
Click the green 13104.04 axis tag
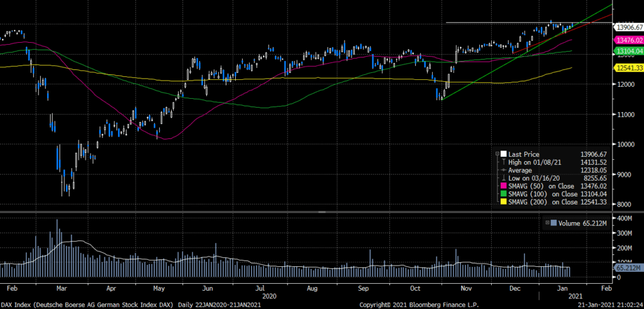629,51
